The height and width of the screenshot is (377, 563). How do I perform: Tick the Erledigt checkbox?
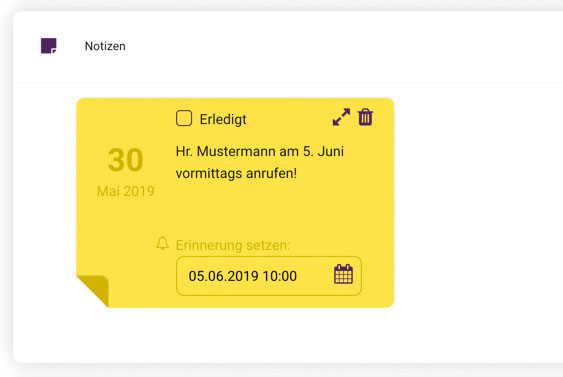point(184,118)
